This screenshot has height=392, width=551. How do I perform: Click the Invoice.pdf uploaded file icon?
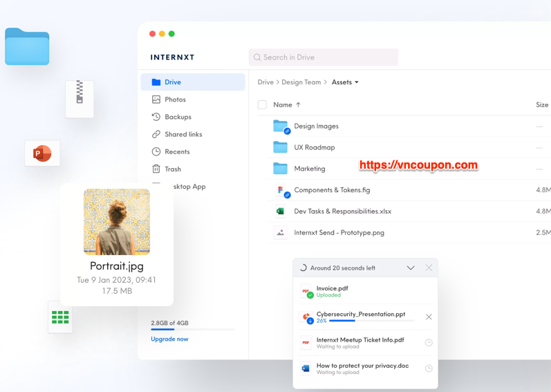coord(306,292)
